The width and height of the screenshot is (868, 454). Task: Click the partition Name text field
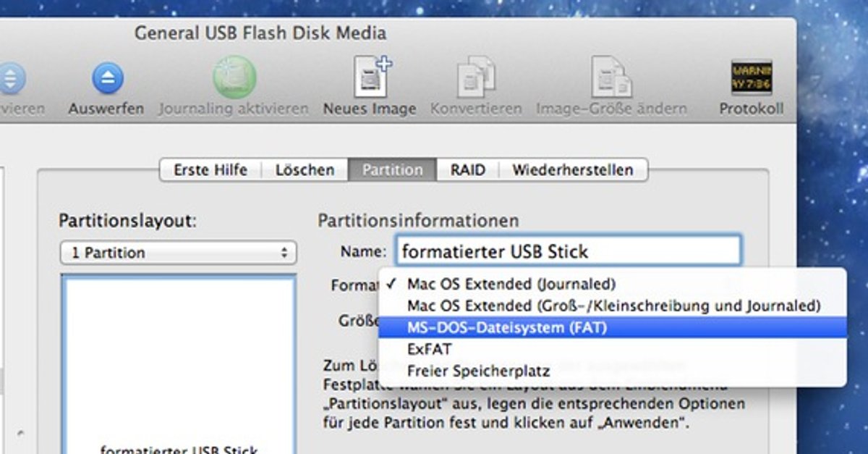(x=569, y=251)
